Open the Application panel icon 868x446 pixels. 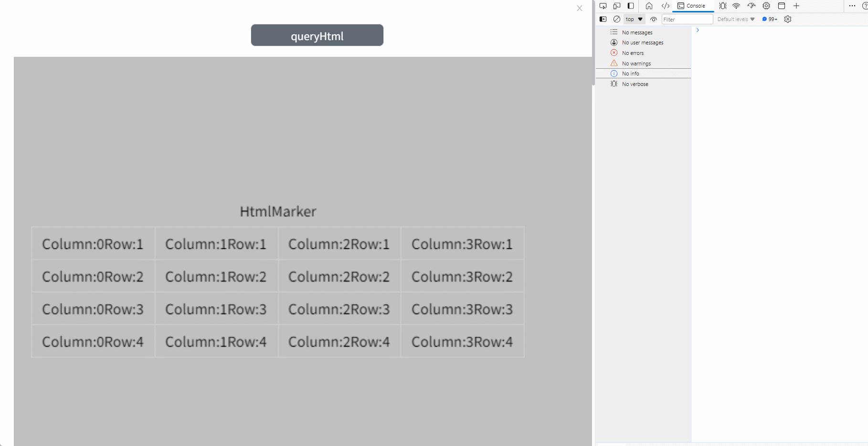click(x=782, y=6)
